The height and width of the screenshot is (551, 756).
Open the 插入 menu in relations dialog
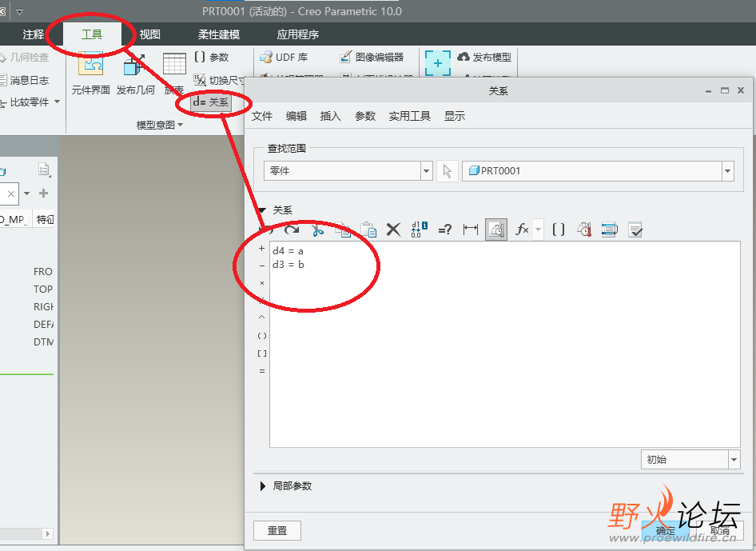tap(330, 116)
